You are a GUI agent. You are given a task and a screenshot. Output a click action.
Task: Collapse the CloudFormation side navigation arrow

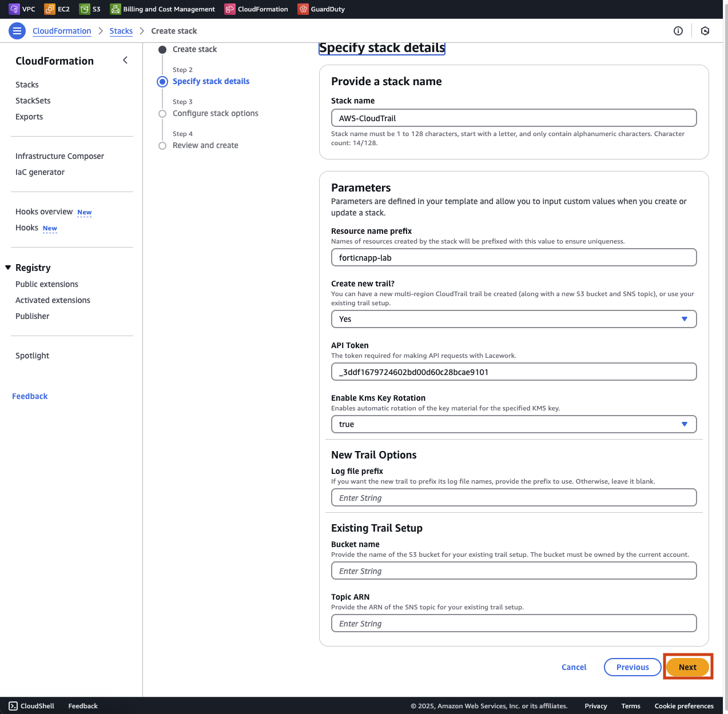coord(125,60)
